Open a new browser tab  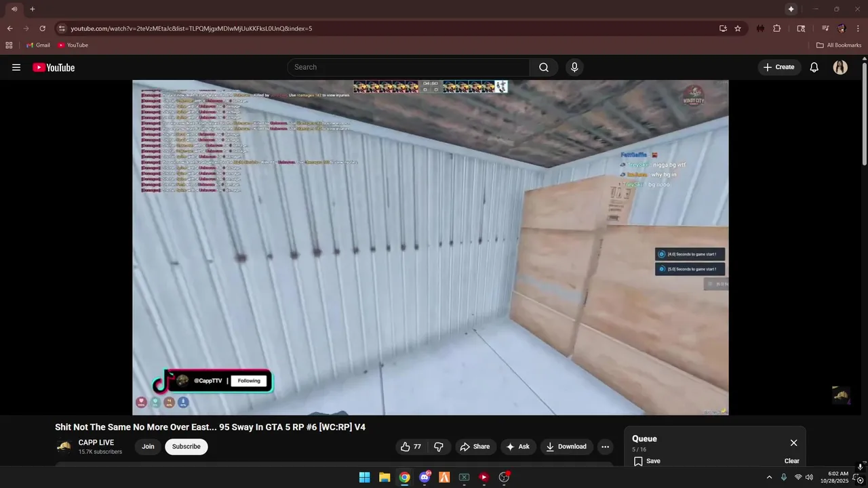click(32, 9)
